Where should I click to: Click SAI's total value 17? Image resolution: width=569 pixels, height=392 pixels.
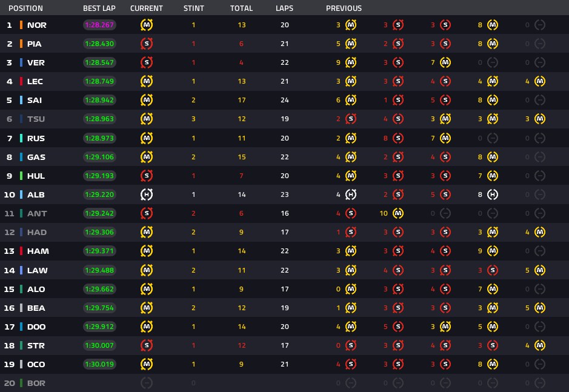point(242,100)
